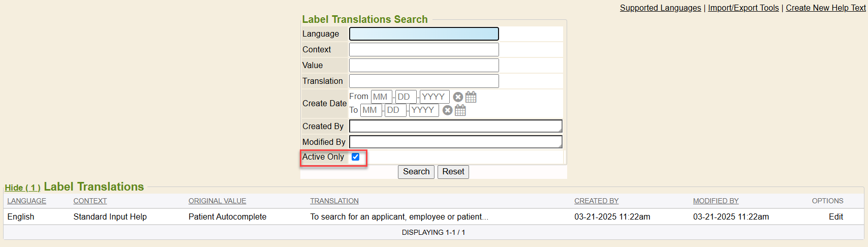Sort results by Context column
868x247 pixels.
tap(90, 201)
